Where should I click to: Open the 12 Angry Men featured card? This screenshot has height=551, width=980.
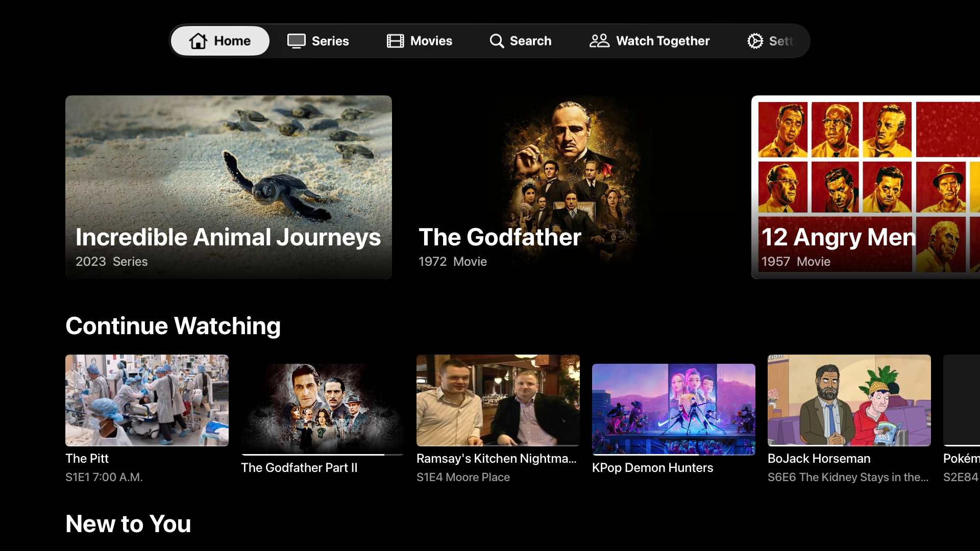click(x=866, y=187)
